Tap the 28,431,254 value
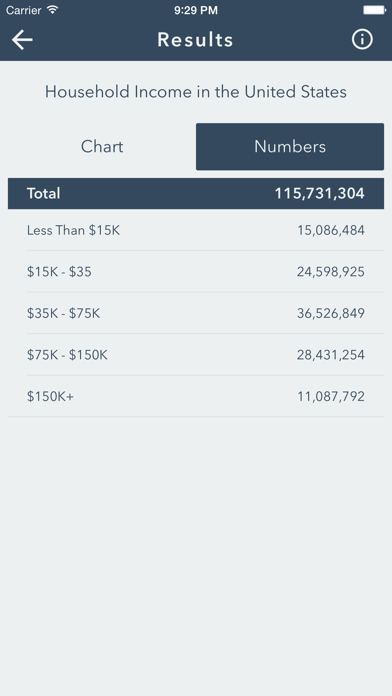The width and height of the screenshot is (392, 696). (331, 355)
